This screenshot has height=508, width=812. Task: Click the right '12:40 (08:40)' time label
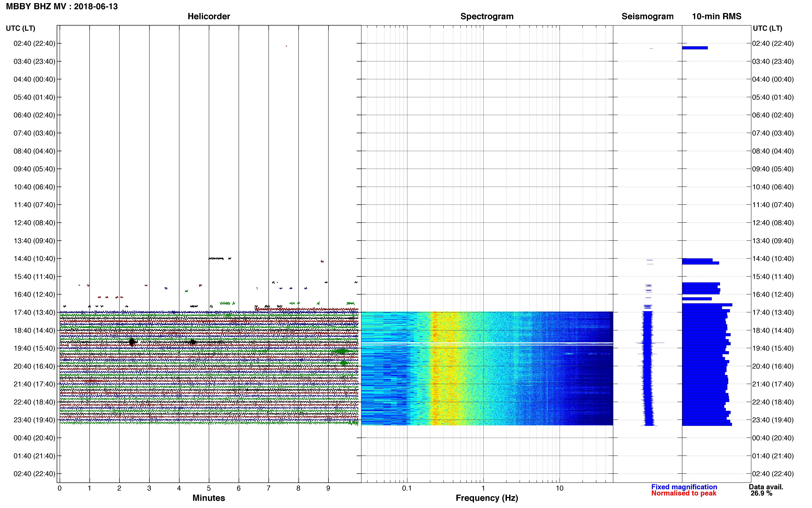pos(773,223)
